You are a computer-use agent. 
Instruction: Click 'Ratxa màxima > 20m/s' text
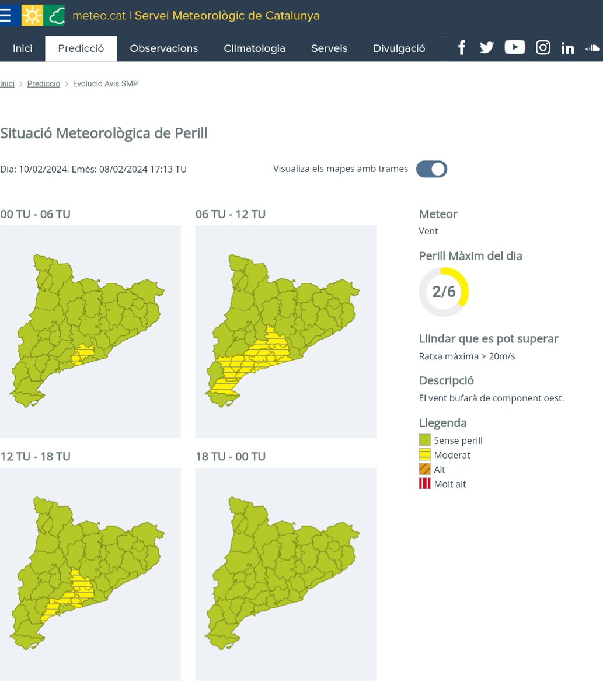(467, 356)
